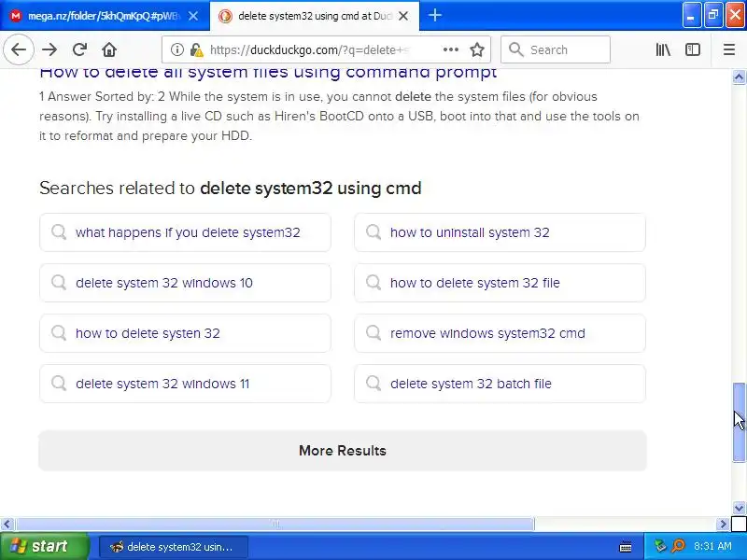The width and height of the screenshot is (747, 560).
Task: Click the padlock warning icon
Action: [196, 49]
